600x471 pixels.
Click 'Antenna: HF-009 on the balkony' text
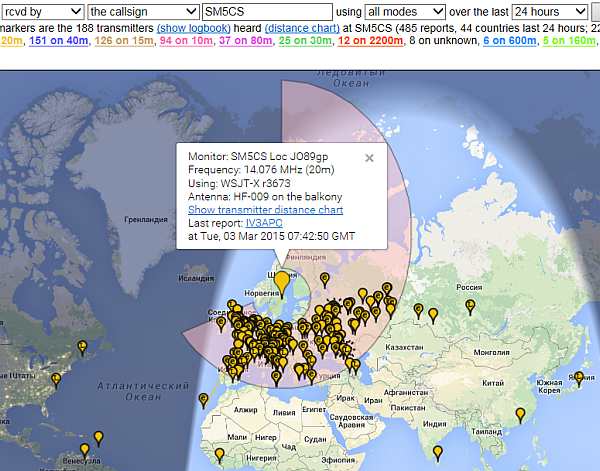pos(265,197)
